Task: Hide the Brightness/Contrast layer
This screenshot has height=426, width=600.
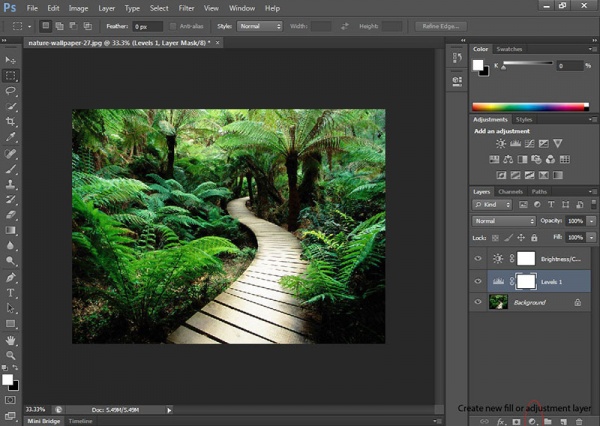Action: coord(478,258)
